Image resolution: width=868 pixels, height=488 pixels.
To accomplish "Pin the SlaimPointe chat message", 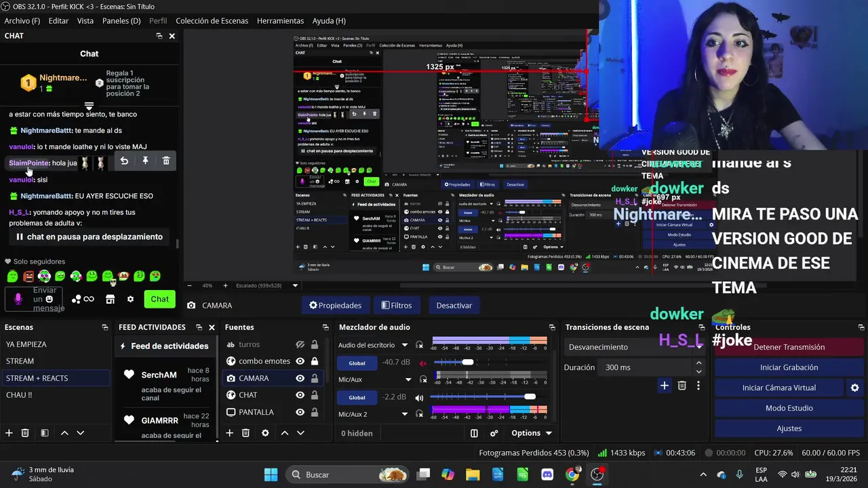I will click(x=145, y=161).
